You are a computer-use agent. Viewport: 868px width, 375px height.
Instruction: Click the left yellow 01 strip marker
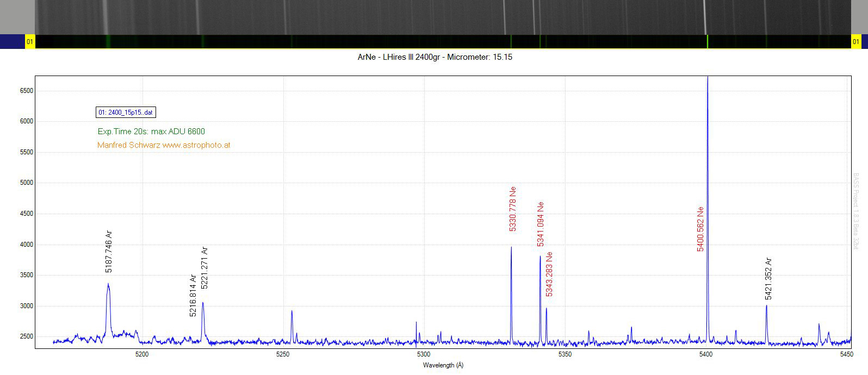coord(30,42)
